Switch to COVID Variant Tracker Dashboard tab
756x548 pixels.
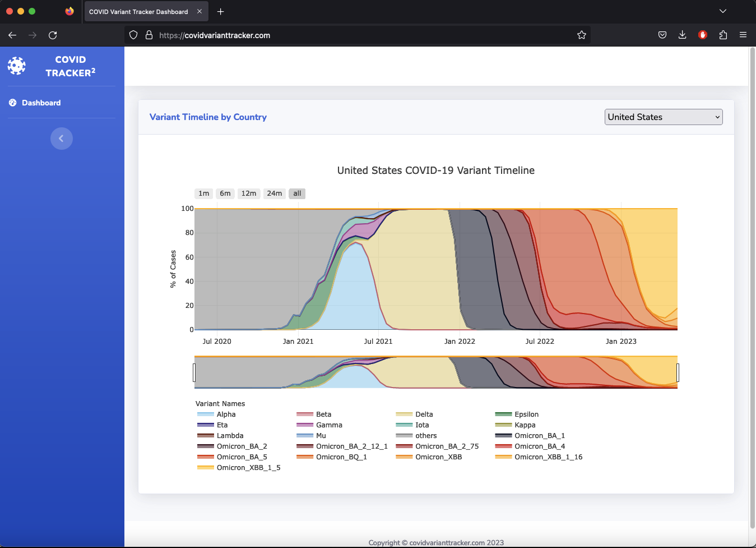(x=138, y=12)
